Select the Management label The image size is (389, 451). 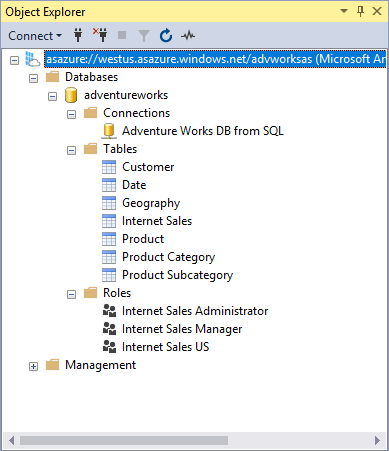tap(100, 365)
